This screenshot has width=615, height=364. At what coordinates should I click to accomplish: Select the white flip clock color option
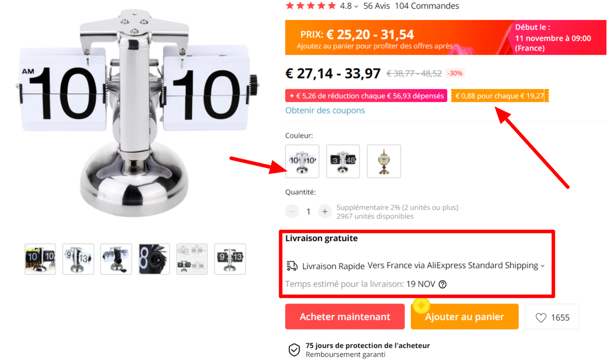point(302,161)
